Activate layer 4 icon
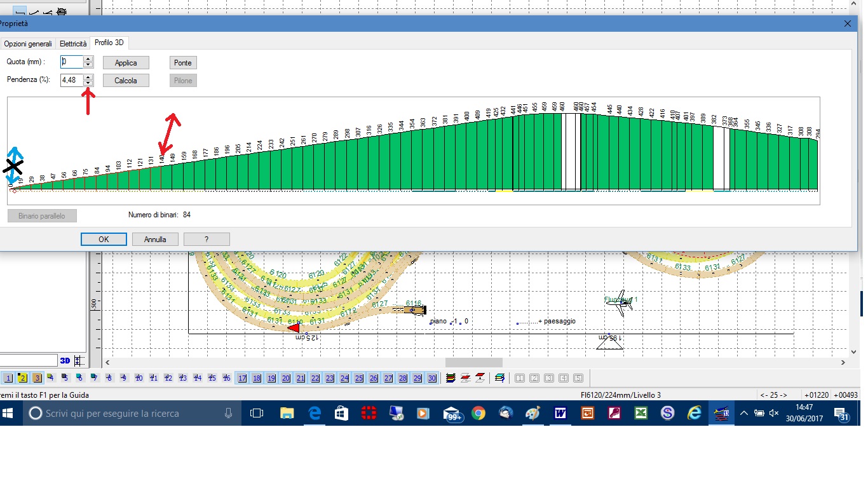This screenshot has height=488, width=868. tap(51, 378)
